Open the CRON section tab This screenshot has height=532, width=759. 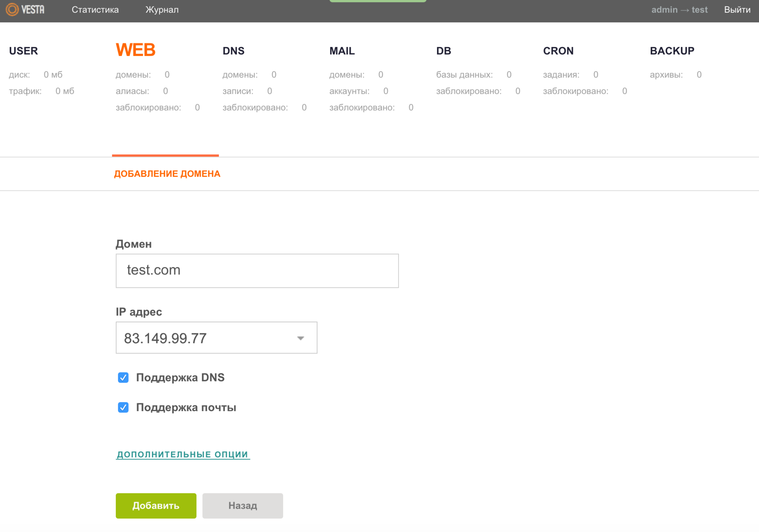[x=558, y=51]
